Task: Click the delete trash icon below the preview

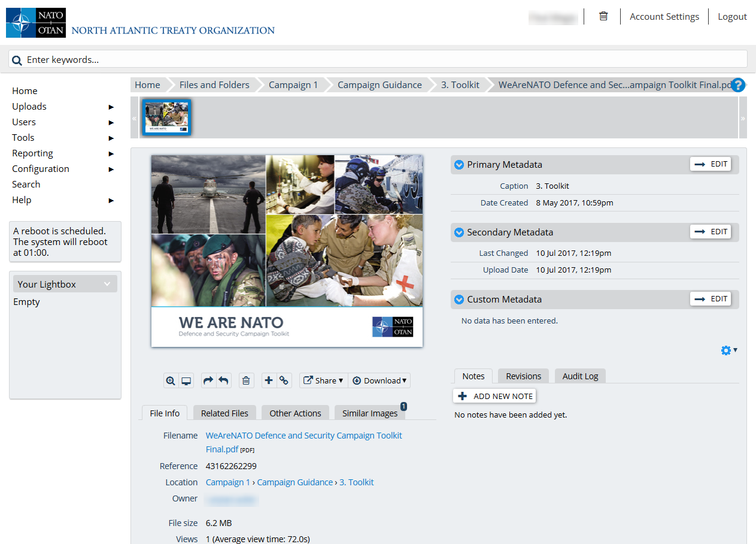Action: point(246,380)
